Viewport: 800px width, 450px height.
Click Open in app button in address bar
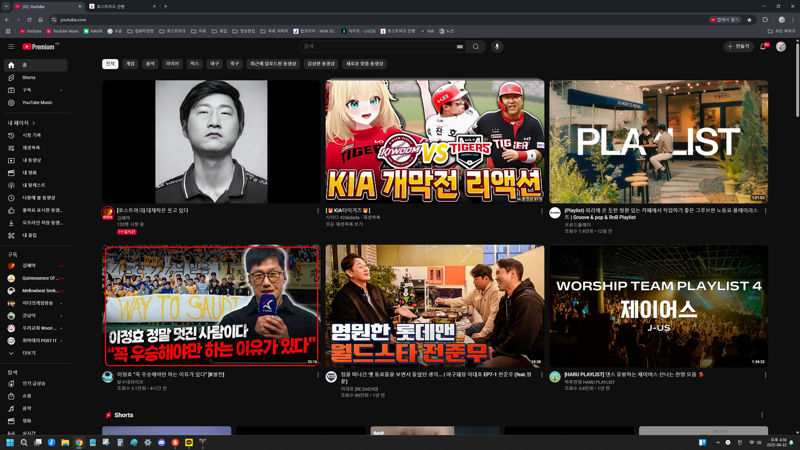click(x=724, y=19)
